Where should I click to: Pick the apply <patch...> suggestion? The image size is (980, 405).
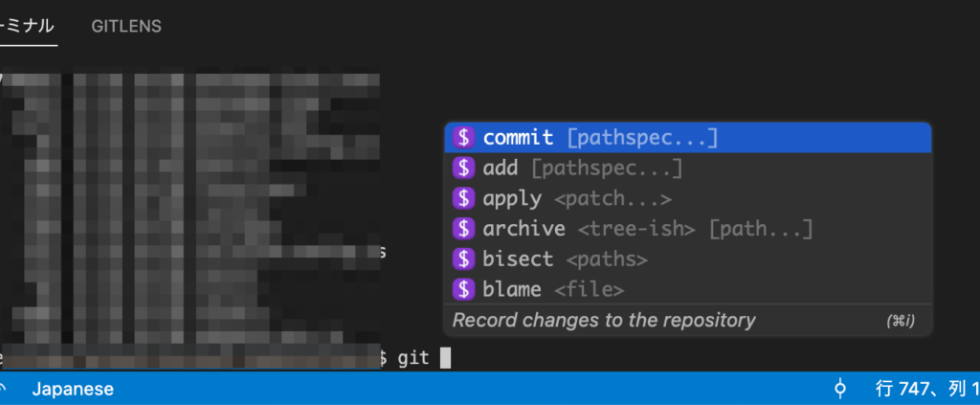[x=687, y=199]
